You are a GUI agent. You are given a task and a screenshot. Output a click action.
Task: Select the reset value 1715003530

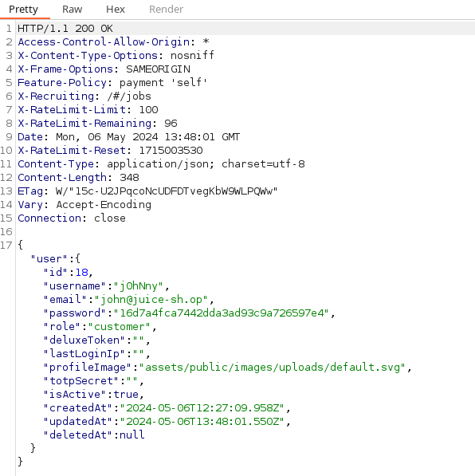click(171, 151)
